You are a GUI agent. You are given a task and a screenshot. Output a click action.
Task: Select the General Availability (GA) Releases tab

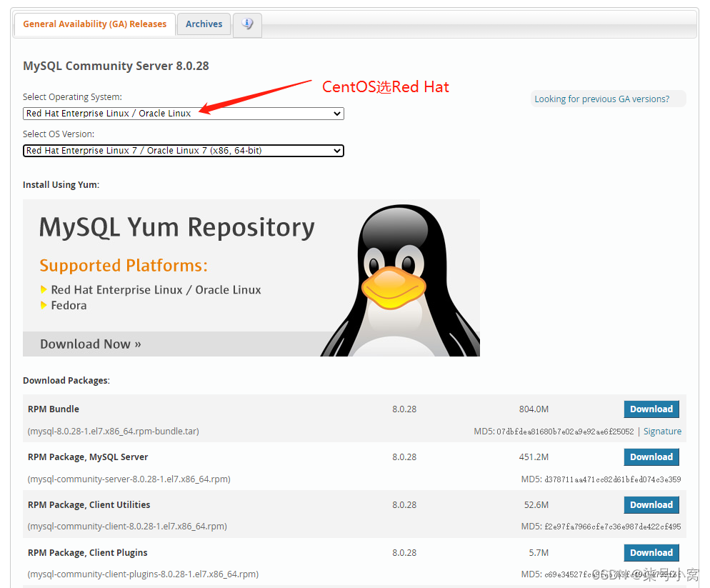(x=94, y=24)
